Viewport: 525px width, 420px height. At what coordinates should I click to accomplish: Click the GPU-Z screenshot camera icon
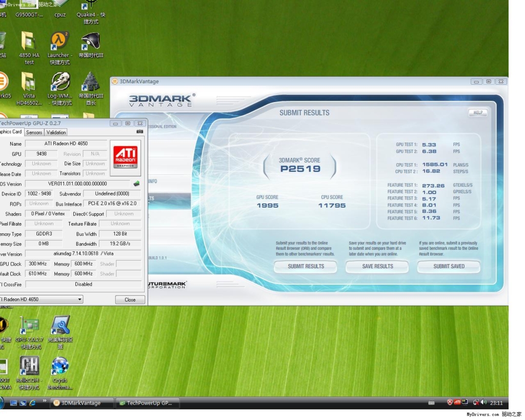click(139, 132)
